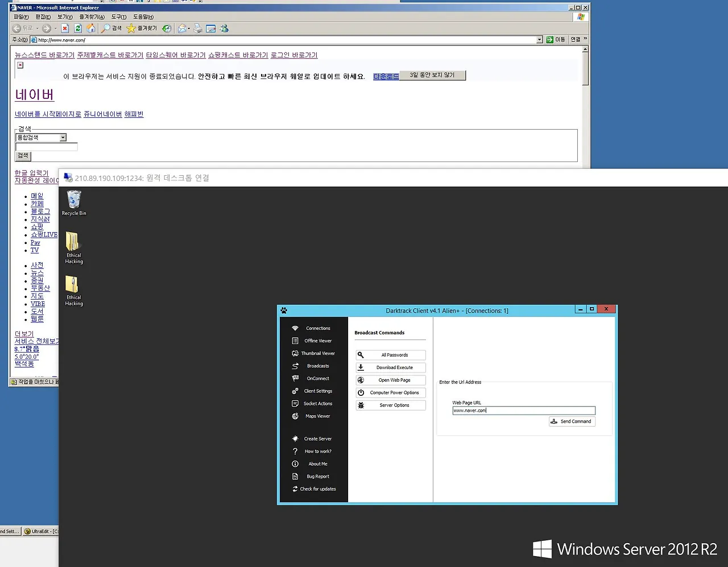Open the 편집 (Edit) menu in Internet Explorer
The image size is (728, 567).
(43, 17)
